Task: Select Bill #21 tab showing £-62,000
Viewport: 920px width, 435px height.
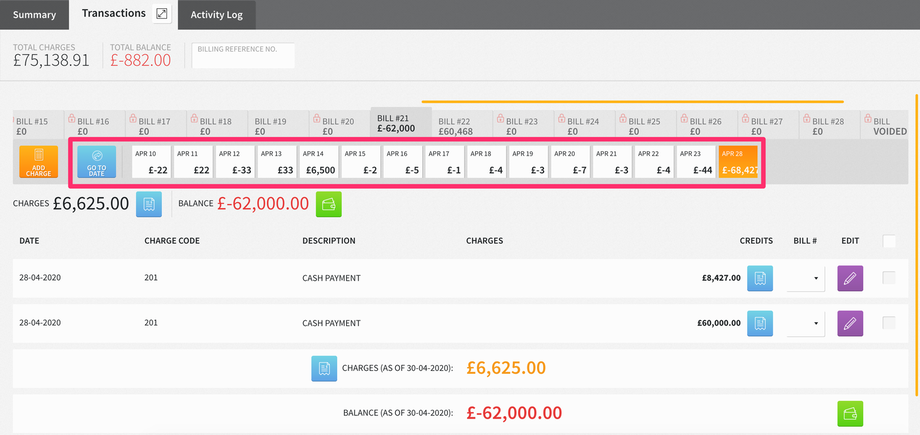Action: click(x=401, y=123)
